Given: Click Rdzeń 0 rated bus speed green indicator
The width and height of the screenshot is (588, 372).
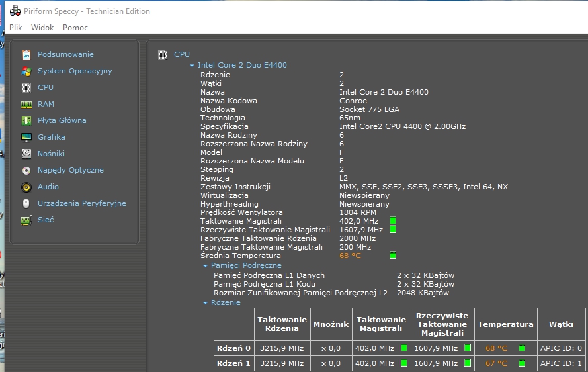Looking at the screenshot, I should click(x=468, y=348).
